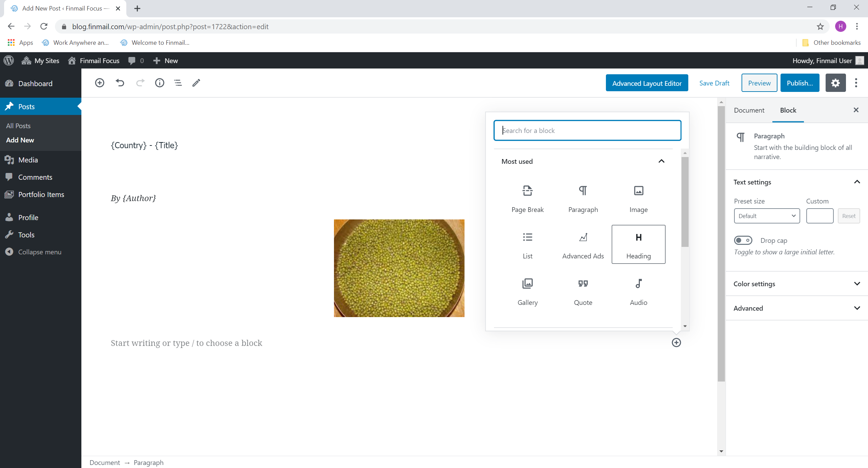Switch to the Document tab

tap(749, 110)
